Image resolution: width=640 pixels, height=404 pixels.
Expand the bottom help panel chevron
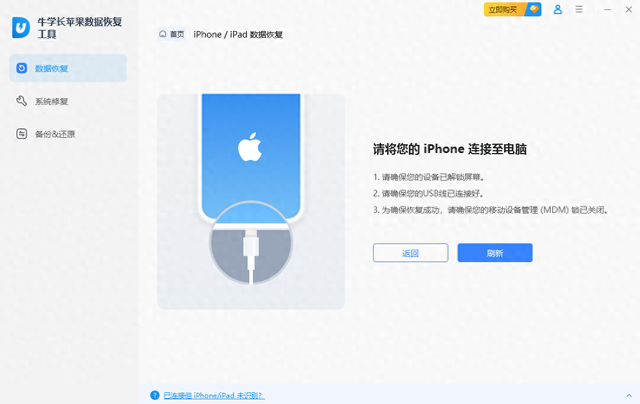click(x=629, y=395)
